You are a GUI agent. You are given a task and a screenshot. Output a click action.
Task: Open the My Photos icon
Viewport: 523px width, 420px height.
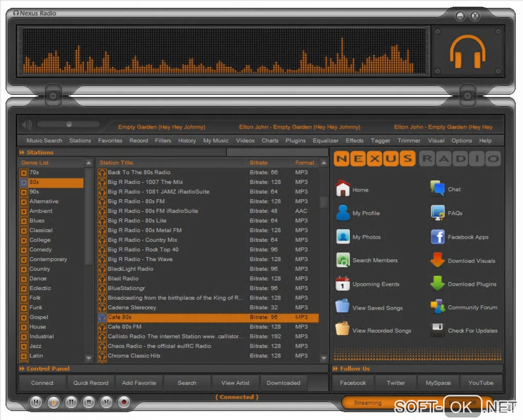343,237
